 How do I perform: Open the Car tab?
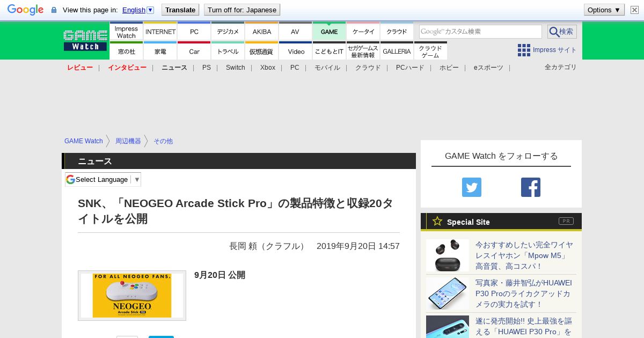click(x=194, y=51)
